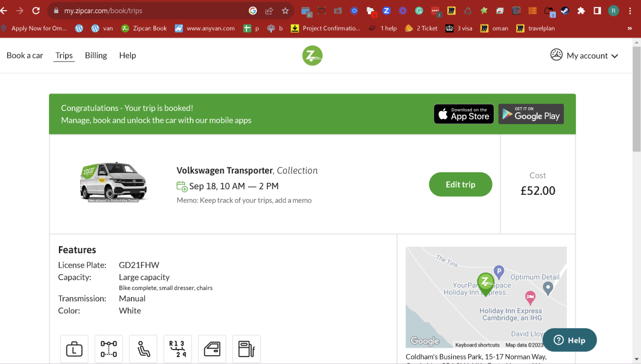Click the share page icon in address bar

(269, 11)
